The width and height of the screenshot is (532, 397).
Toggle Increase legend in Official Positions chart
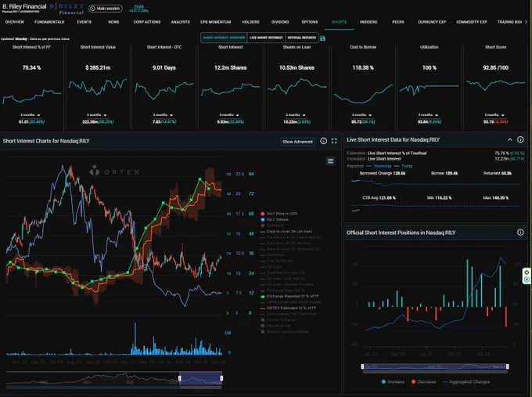393,381
